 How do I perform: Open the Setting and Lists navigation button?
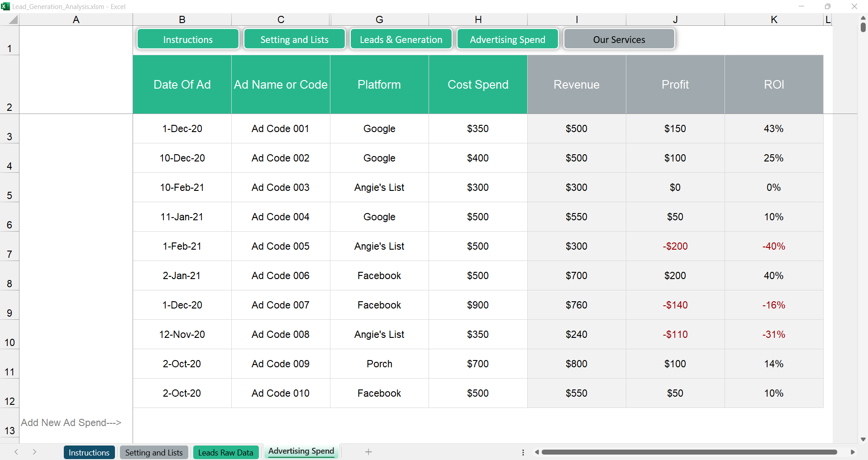pyautogui.click(x=294, y=39)
